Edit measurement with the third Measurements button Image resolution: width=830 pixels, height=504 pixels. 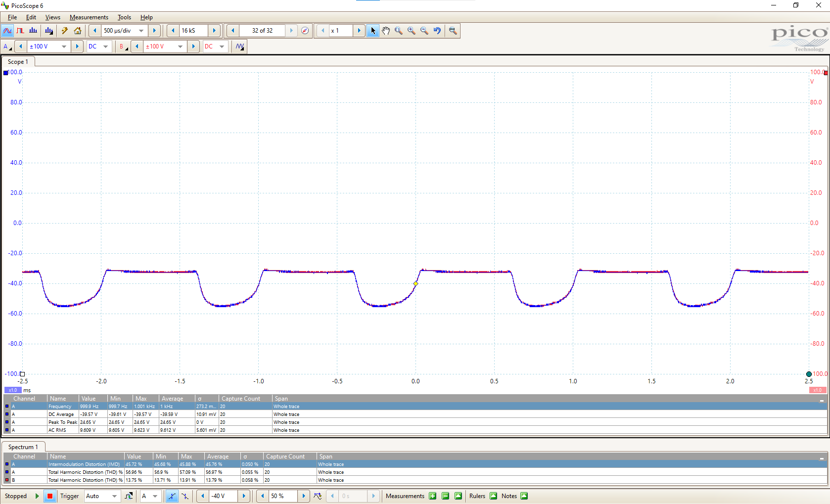tap(459, 496)
